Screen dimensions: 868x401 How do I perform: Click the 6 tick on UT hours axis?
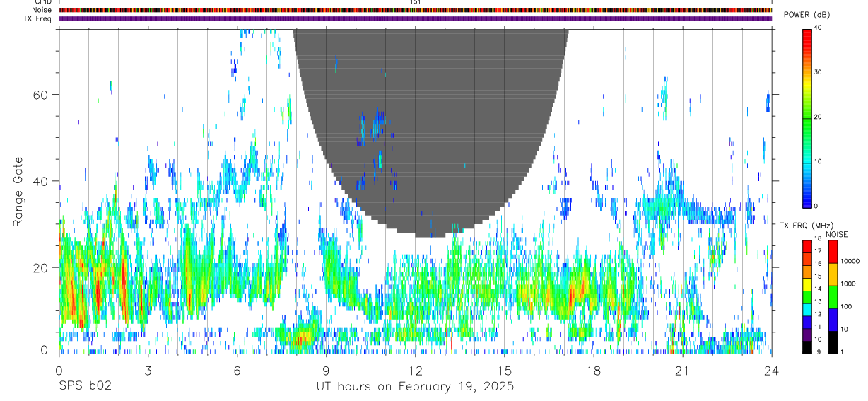pos(237,371)
